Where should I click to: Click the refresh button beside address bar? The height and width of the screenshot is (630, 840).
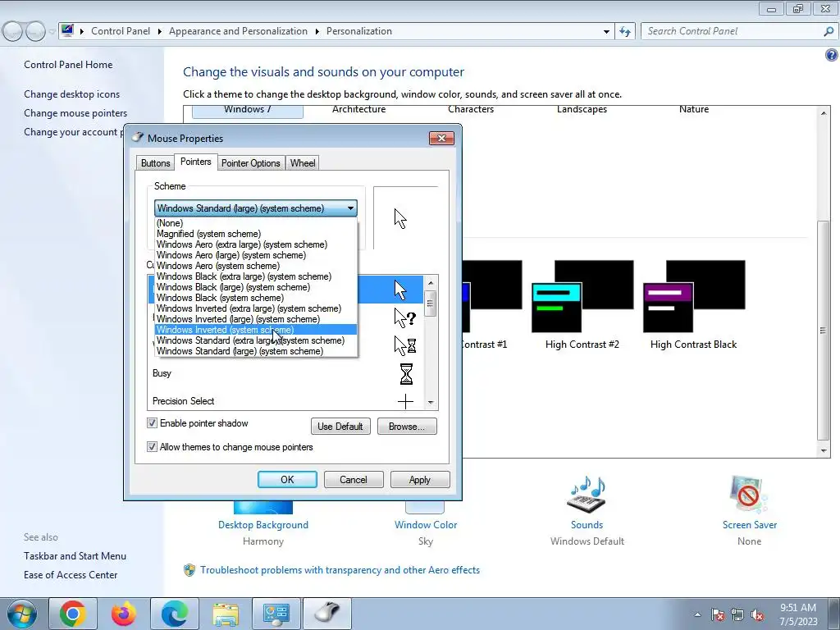(624, 31)
